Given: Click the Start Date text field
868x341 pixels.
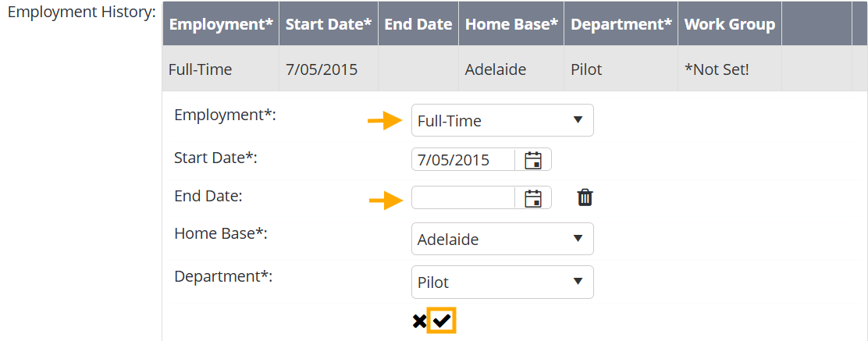Looking at the screenshot, I should 463,160.
